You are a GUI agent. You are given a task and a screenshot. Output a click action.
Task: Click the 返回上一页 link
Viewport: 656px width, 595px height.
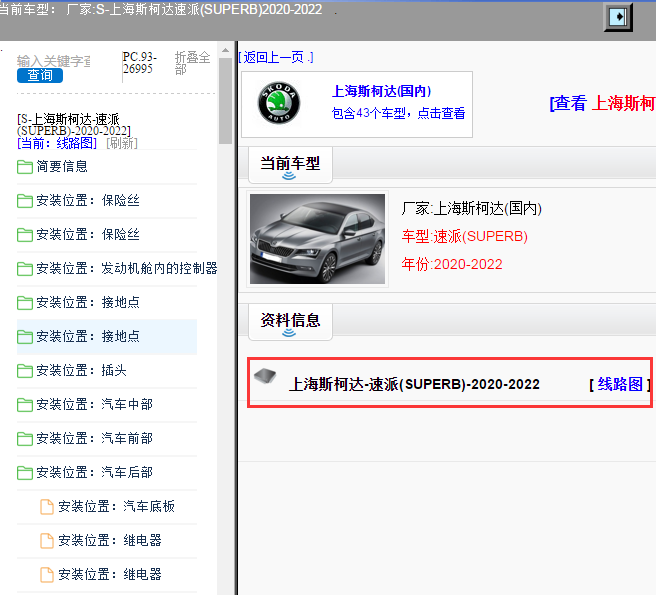[275, 57]
